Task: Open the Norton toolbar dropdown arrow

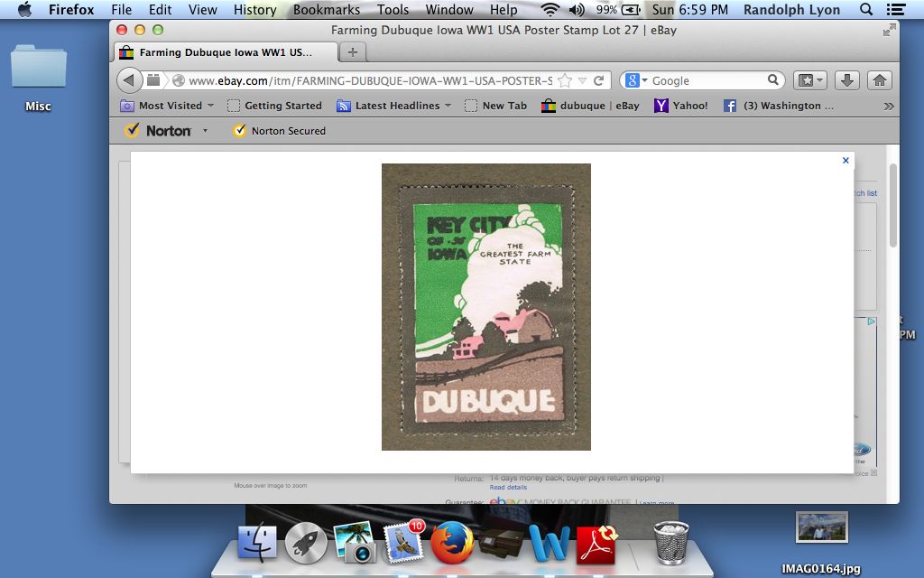Action: tap(205, 131)
